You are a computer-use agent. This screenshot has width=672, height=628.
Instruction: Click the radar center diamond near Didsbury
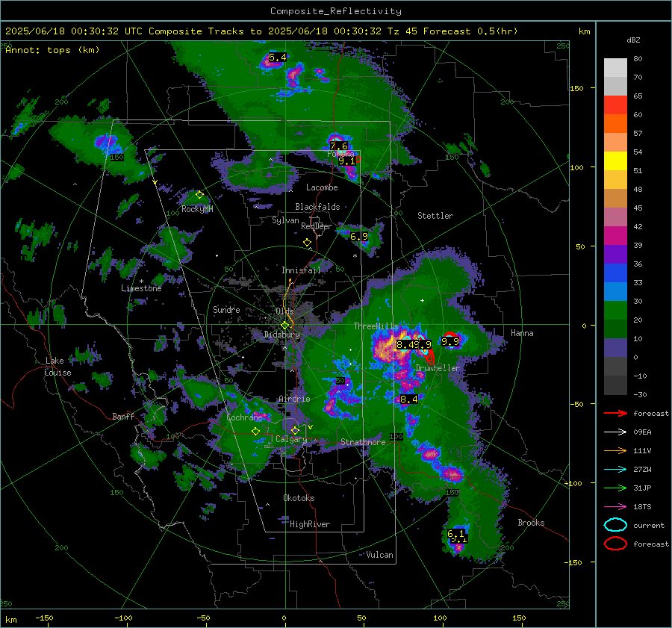pos(284,326)
